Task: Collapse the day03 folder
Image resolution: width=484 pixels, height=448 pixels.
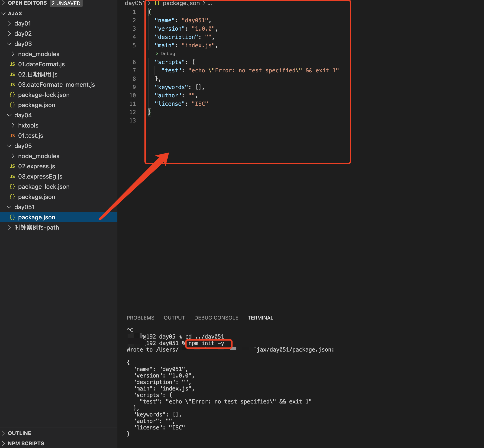Action: 9,44
